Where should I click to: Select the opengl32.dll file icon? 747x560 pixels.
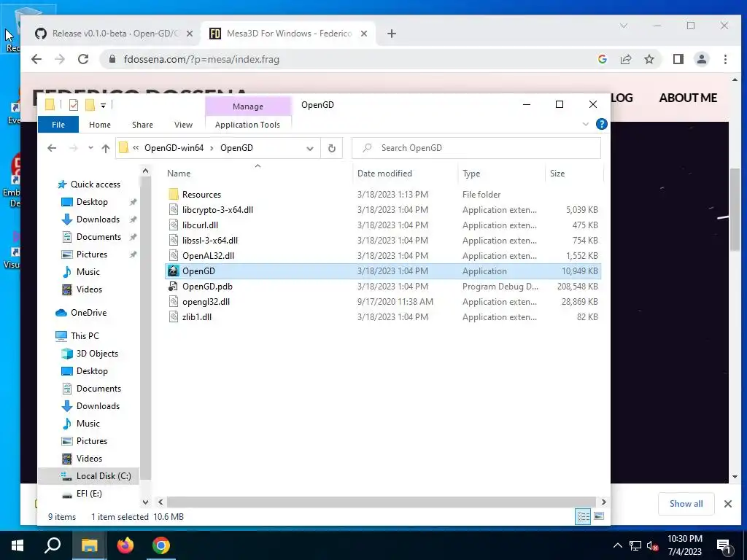174,301
